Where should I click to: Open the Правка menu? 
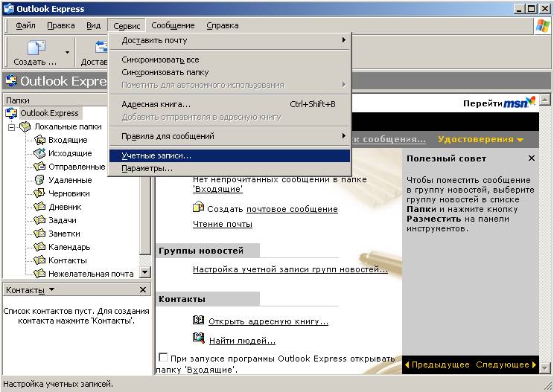61,25
